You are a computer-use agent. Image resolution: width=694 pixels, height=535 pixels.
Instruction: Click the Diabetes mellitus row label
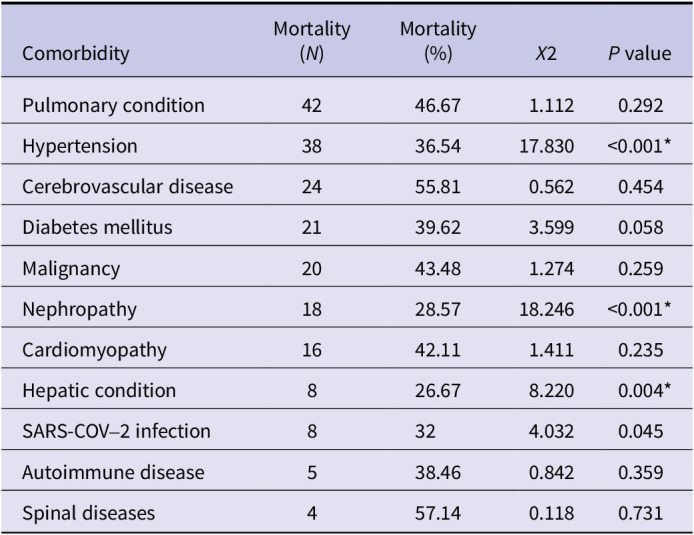[x=97, y=228]
